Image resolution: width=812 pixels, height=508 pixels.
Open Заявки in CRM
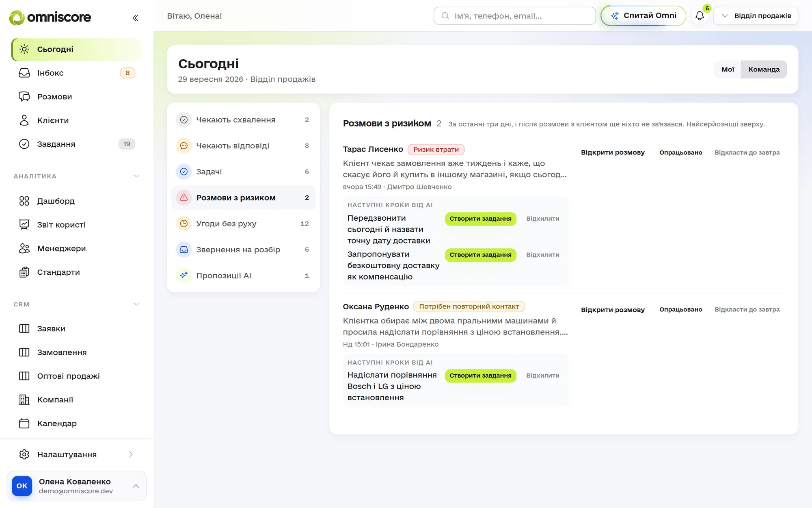77,328
